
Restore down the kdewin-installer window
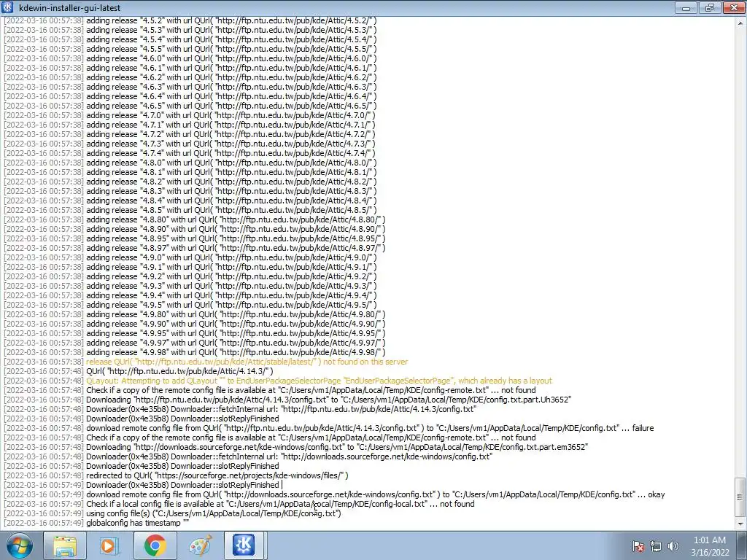point(710,7)
